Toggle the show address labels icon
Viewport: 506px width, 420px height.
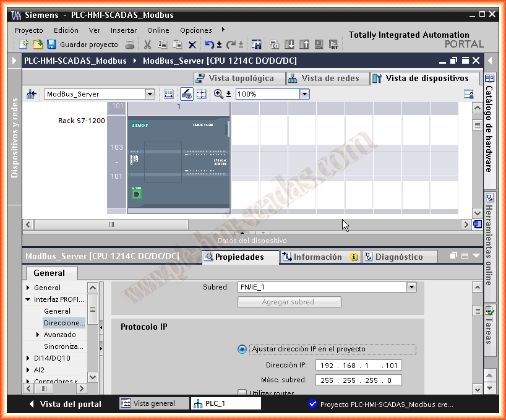(x=186, y=94)
